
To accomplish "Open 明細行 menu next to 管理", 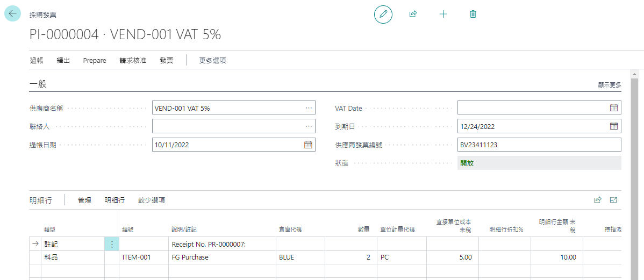I will (115, 200).
